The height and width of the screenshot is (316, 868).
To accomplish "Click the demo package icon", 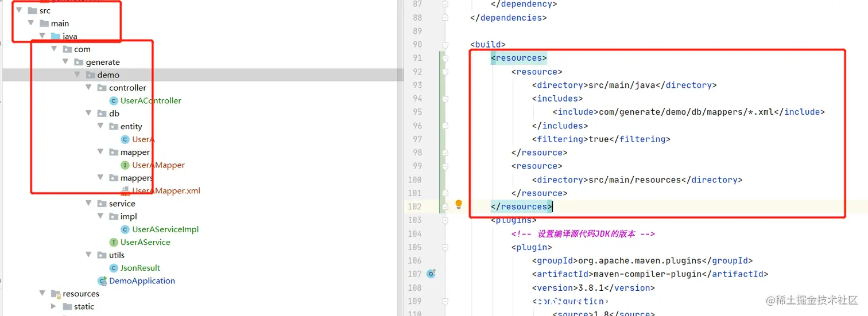I will click(x=90, y=75).
